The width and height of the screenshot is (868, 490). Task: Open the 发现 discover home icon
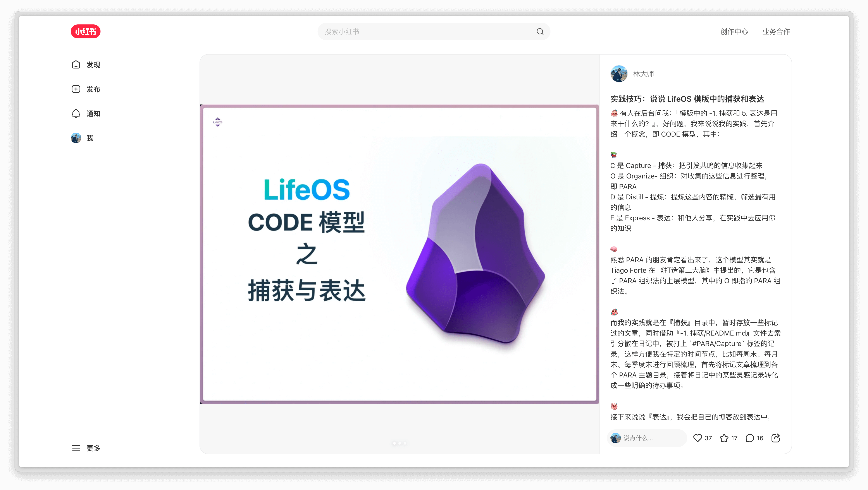(x=76, y=64)
